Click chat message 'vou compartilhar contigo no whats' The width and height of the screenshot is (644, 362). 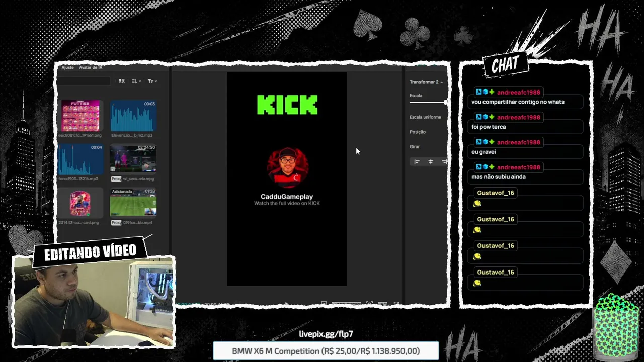[x=518, y=102]
